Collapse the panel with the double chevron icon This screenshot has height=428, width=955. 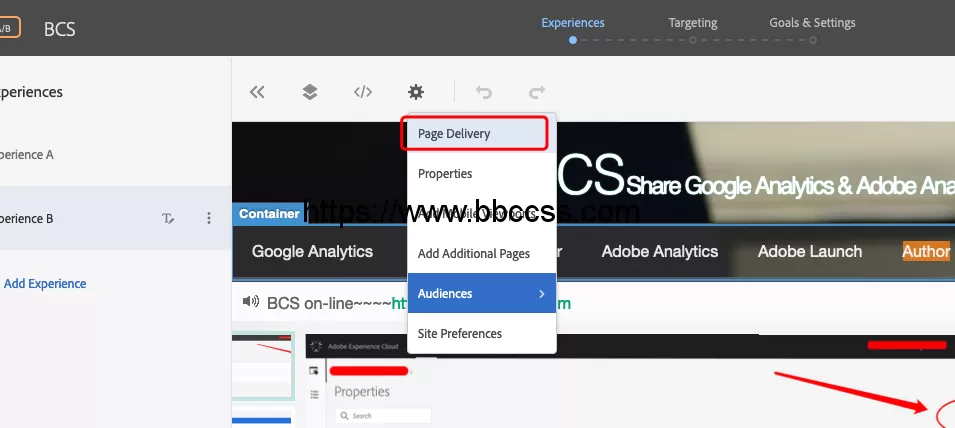[x=257, y=92]
